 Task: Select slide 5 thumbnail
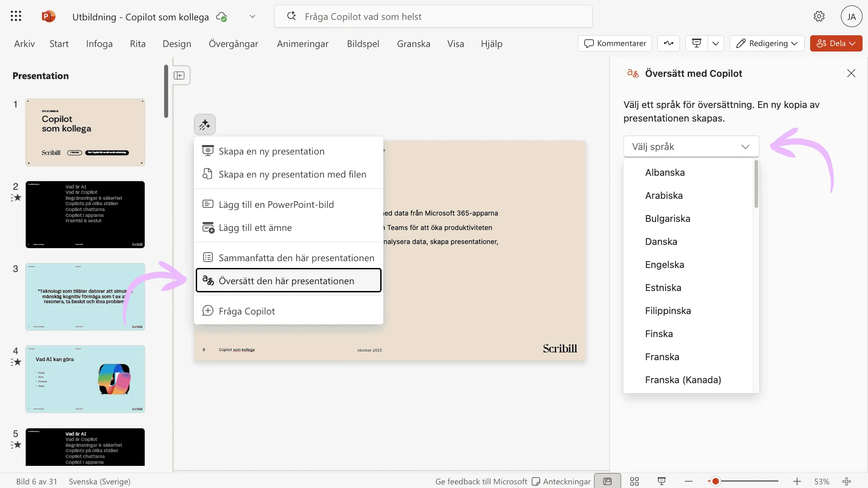85,447
